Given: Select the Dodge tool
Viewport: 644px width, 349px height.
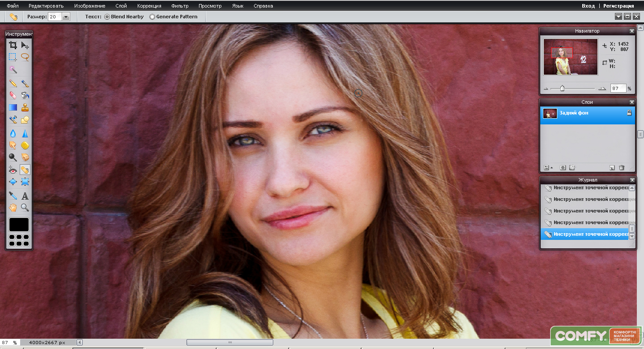Looking at the screenshot, I should click(x=13, y=157).
